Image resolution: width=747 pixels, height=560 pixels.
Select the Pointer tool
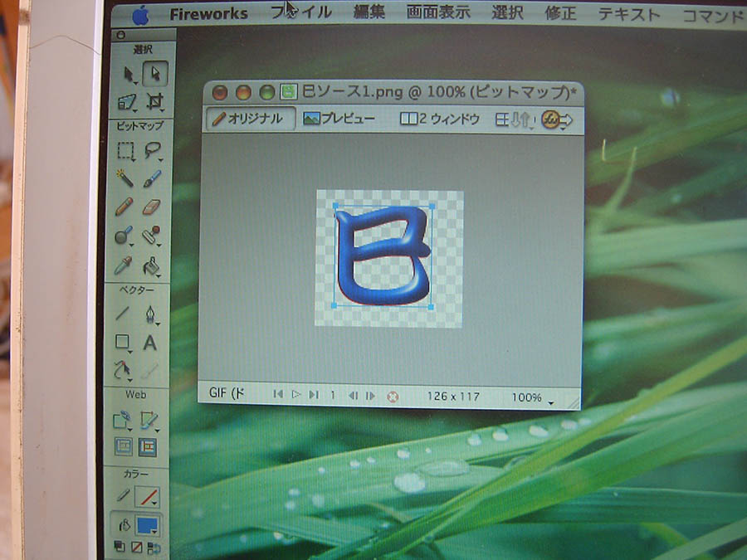[x=128, y=75]
